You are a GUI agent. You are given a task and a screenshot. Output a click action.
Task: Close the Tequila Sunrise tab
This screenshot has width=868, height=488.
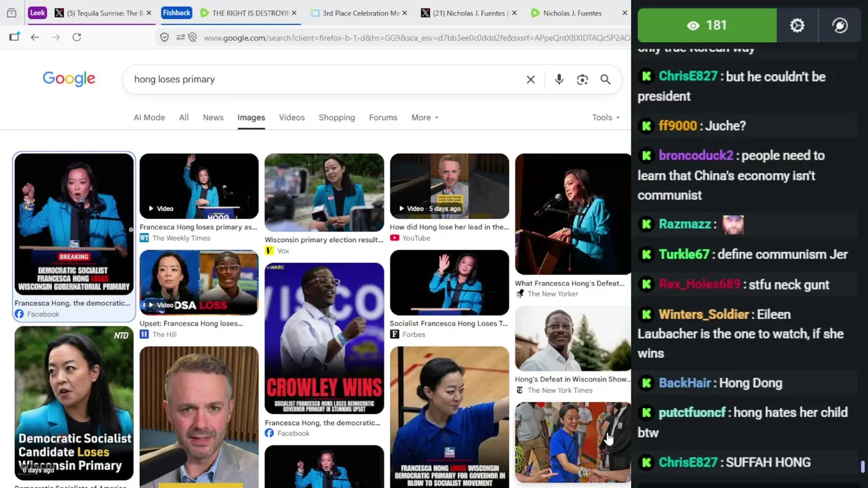pos(149,13)
